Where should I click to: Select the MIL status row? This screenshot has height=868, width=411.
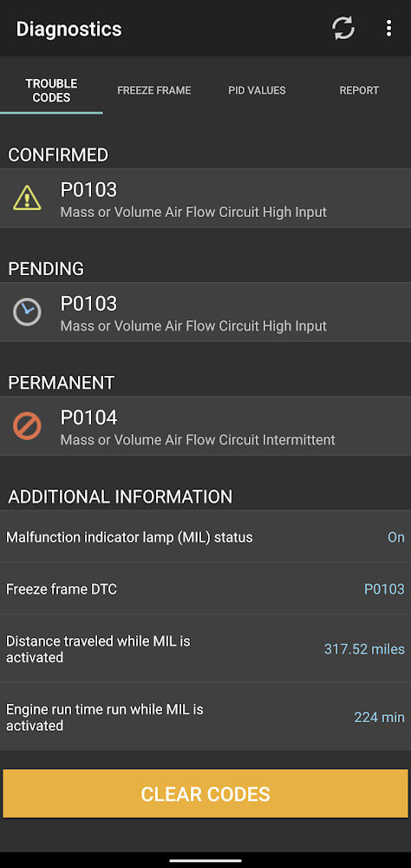point(205,537)
